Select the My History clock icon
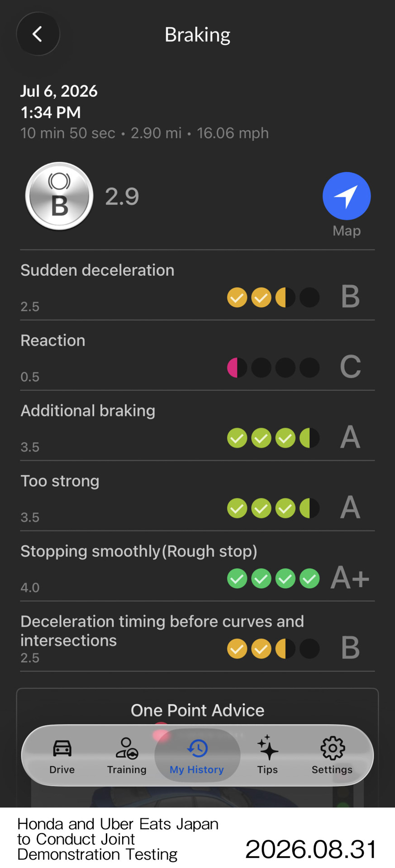This screenshot has height=868, width=395. (197, 748)
